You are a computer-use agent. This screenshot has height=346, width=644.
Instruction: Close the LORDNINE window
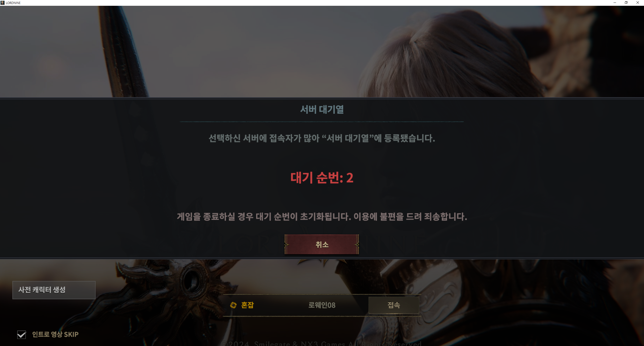pos(638,3)
